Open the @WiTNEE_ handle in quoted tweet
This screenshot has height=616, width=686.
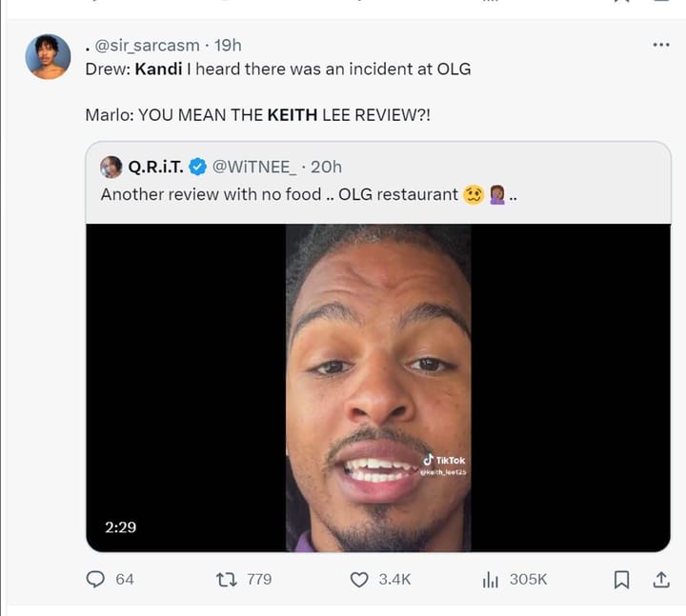[252, 167]
